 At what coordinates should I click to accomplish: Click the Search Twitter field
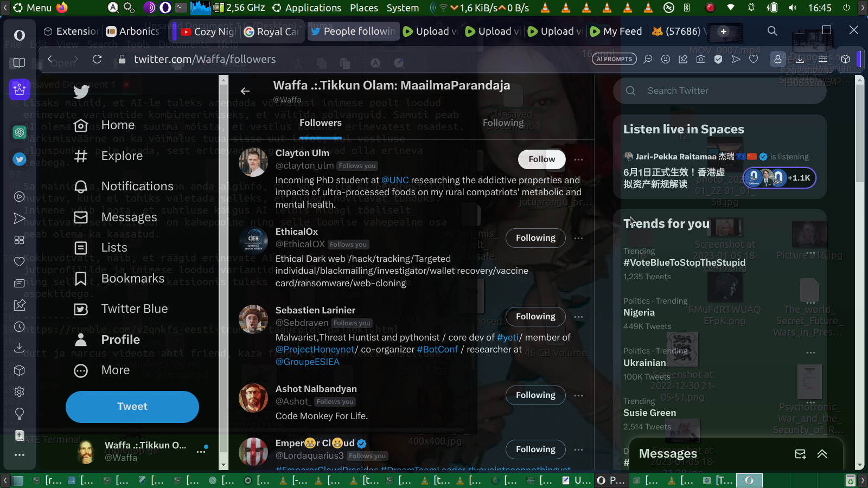(720, 91)
